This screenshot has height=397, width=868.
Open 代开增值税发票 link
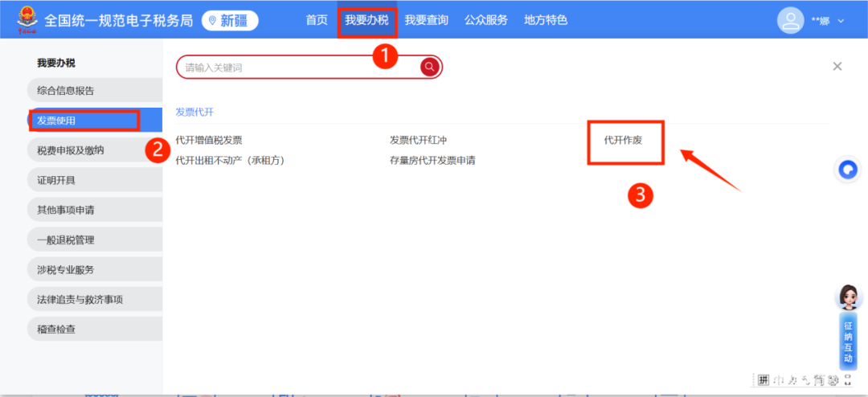click(209, 141)
